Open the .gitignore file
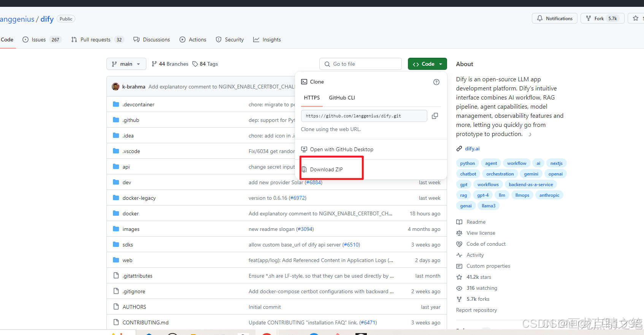Viewport: 644px width, 335px height. click(134, 291)
